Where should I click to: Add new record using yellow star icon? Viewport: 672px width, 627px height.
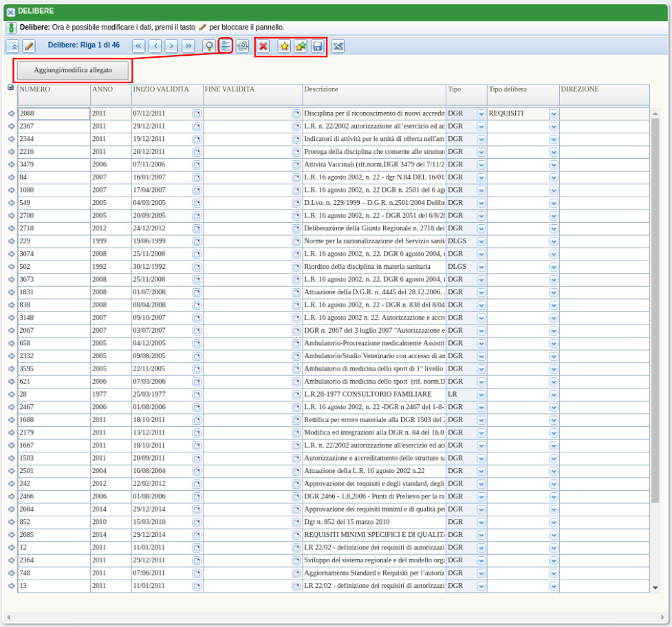[284, 46]
